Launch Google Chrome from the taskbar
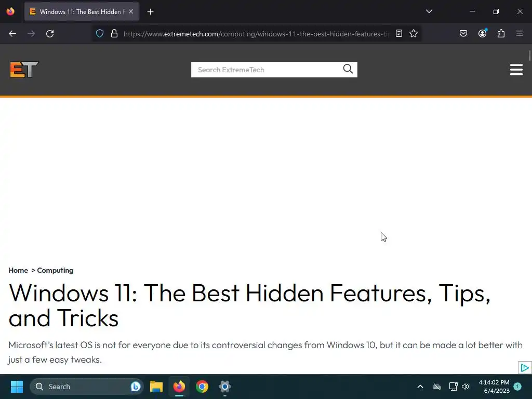This screenshot has height=399, width=532. click(x=202, y=387)
